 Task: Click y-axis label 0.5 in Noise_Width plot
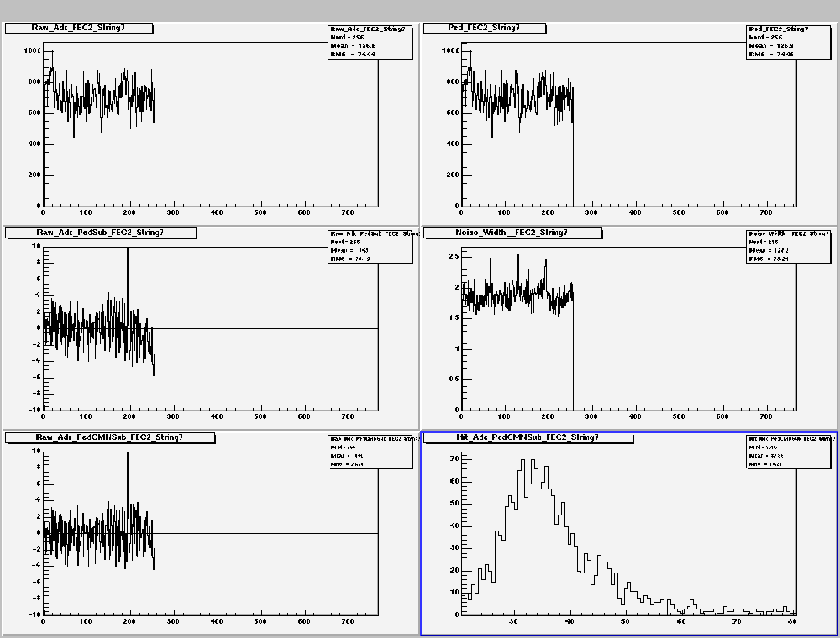click(454, 379)
